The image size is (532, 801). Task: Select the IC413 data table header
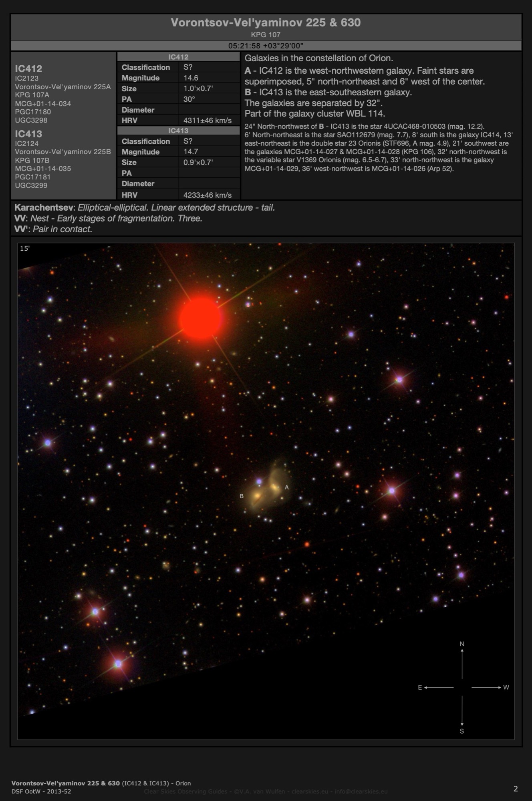click(x=178, y=131)
